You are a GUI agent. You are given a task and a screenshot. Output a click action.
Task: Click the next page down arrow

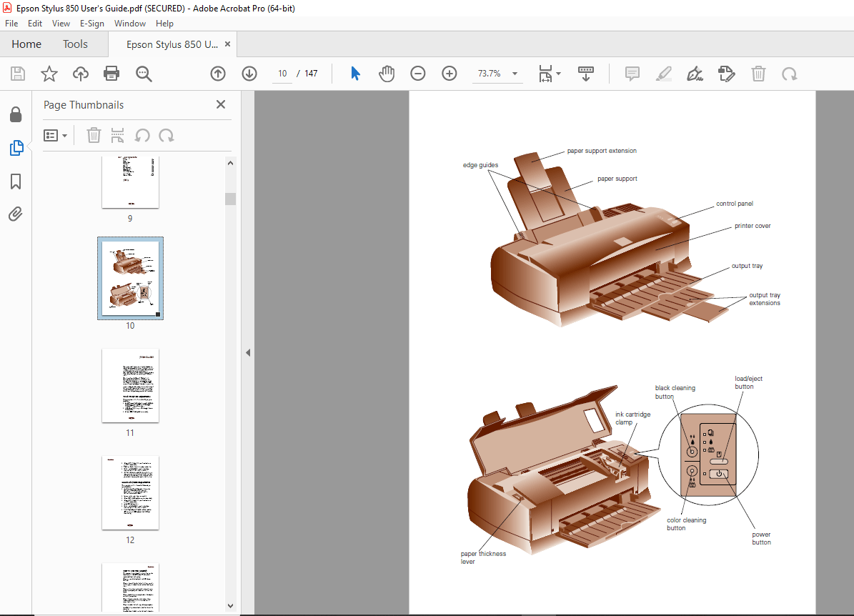tap(249, 74)
